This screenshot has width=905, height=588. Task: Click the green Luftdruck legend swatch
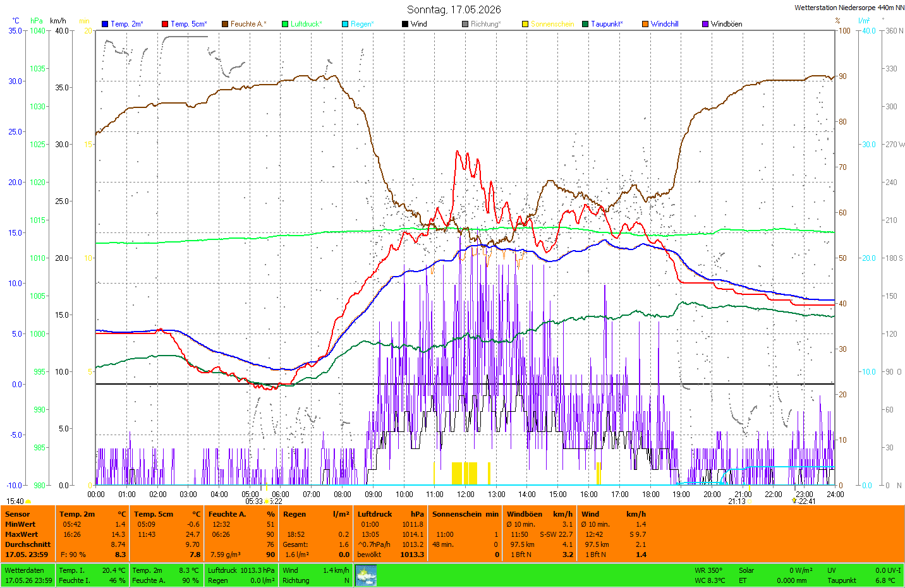285,24
